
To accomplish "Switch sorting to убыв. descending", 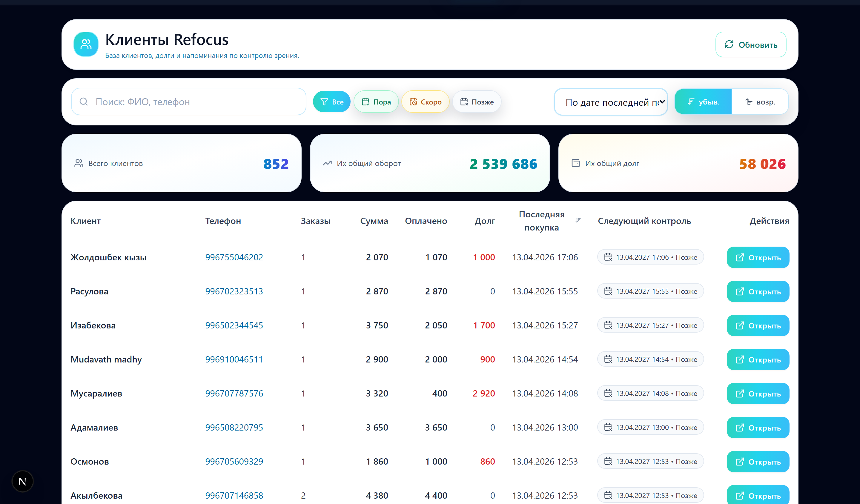I will (703, 102).
